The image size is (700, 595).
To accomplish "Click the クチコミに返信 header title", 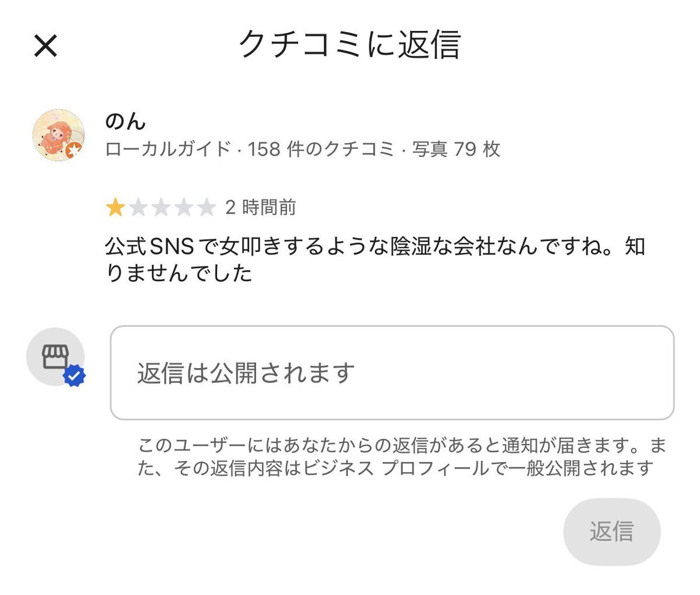I will point(350,44).
